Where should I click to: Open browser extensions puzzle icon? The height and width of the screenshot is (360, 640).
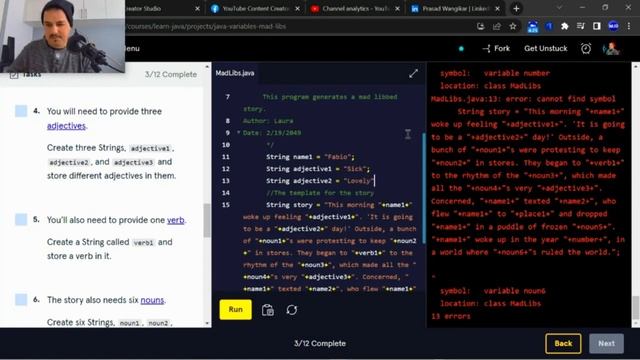click(564, 26)
